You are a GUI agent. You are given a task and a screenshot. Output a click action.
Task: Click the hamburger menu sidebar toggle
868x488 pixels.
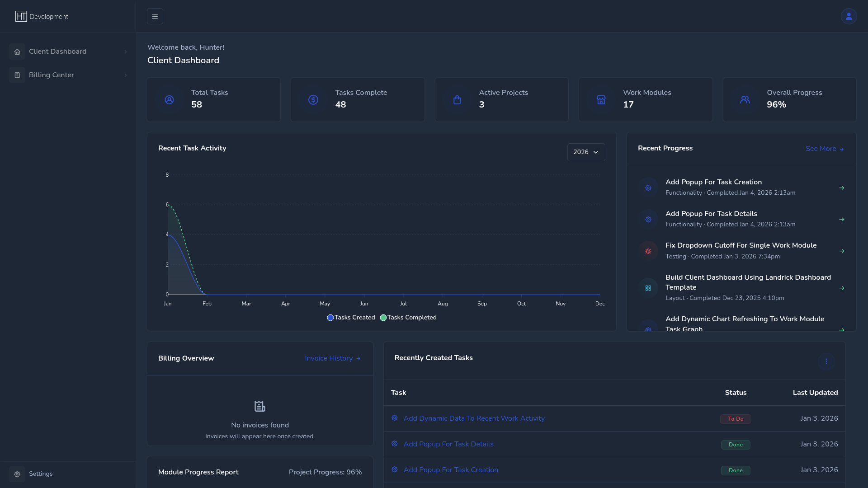(x=155, y=17)
